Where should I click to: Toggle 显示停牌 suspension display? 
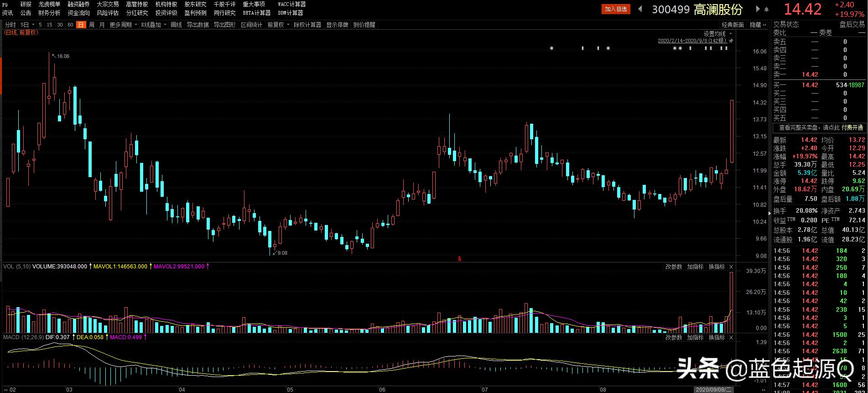pos(337,25)
